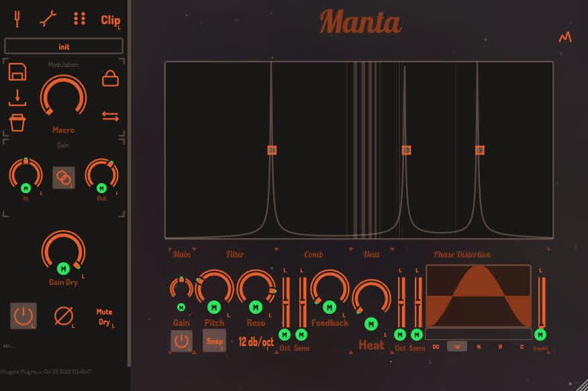
Task: Click the six-dot grid icon
Action: [x=79, y=19]
